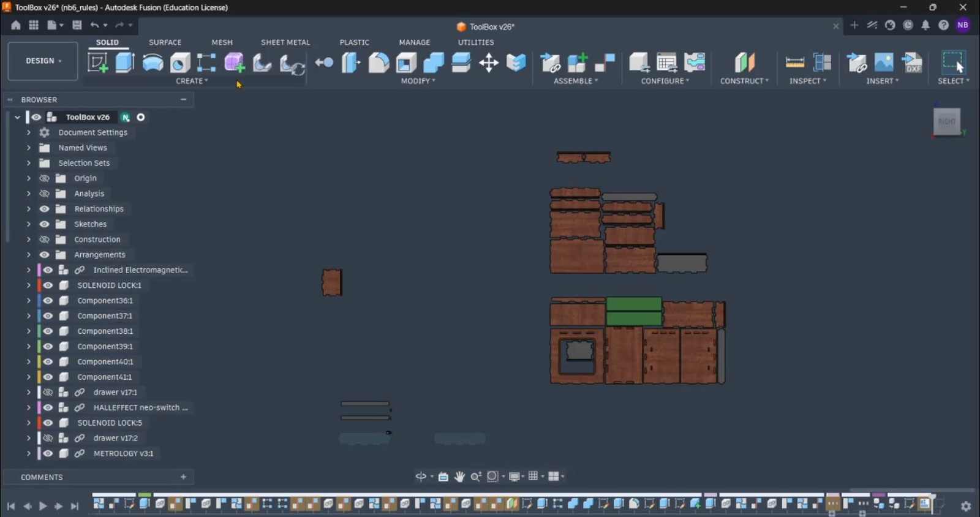
Task: Select the Extrude tool
Action: 125,62
